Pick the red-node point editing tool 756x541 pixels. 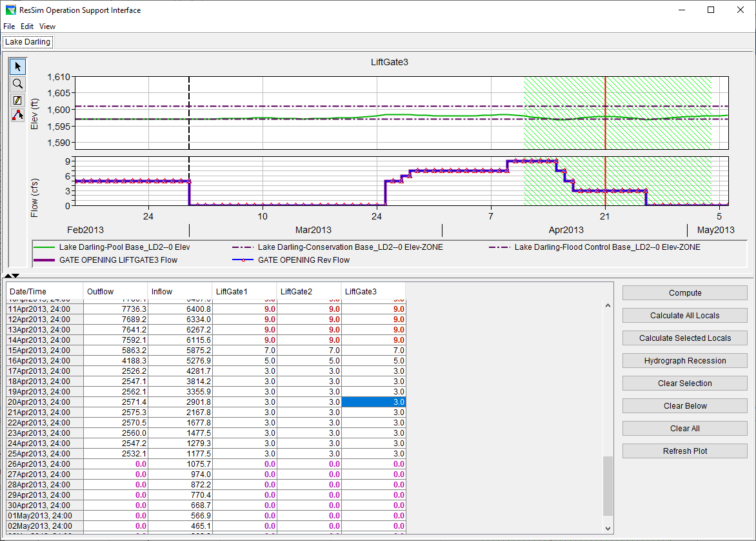pyautogui.click(x=17, y=116)
